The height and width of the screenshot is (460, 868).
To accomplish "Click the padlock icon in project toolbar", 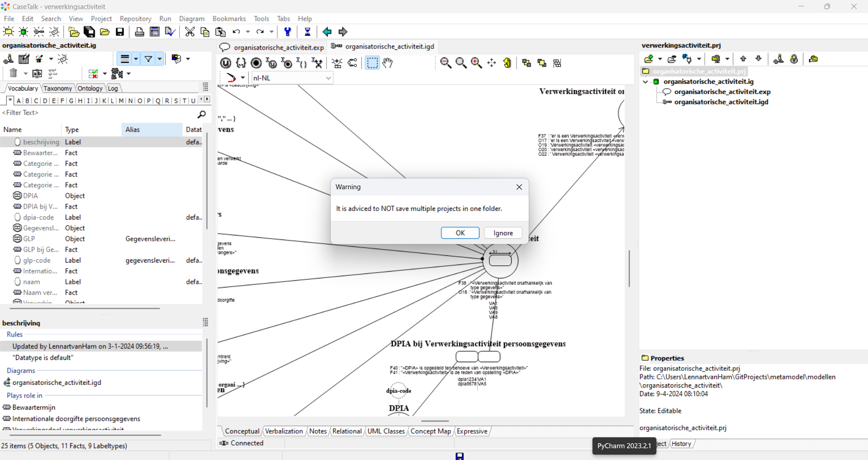I will (794, 59).
